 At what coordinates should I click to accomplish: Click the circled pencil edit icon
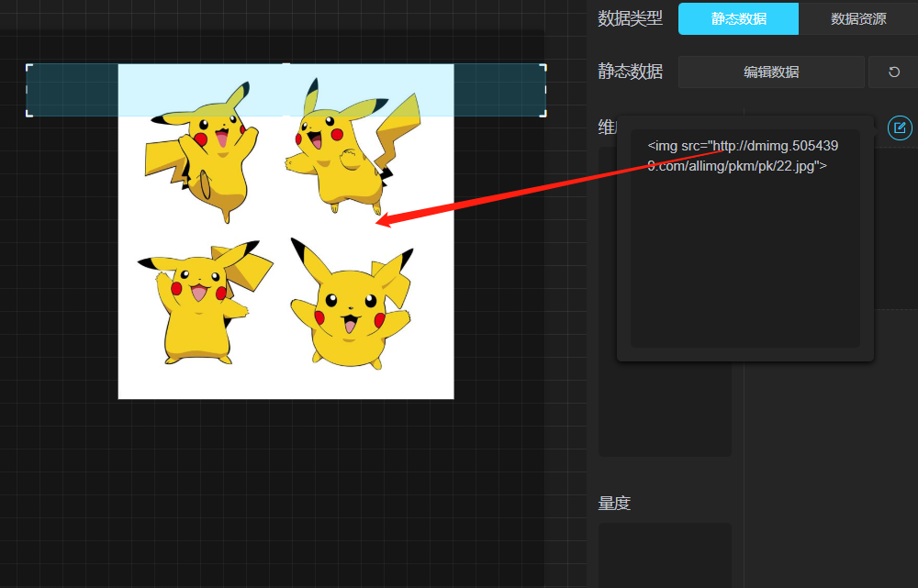tap(900, 128)
